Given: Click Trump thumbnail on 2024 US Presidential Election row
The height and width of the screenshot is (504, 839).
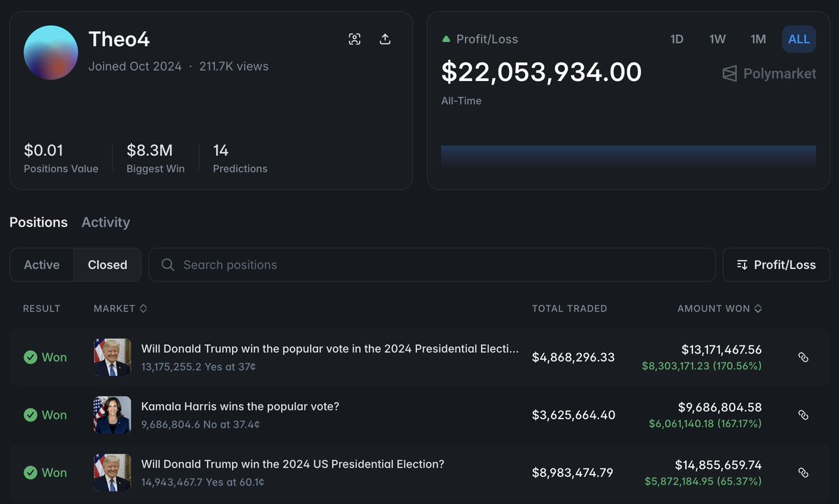Looking at the screenshot, I should pos(112,473).
